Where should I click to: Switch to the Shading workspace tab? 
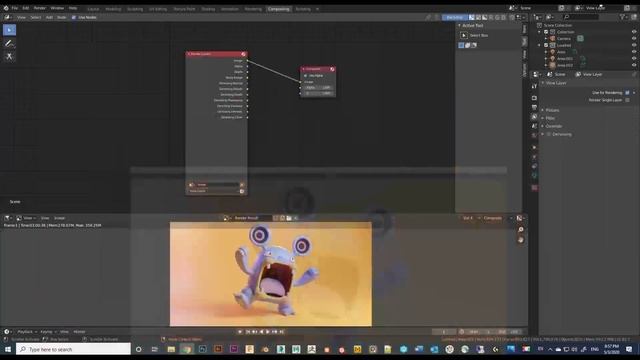point(208,9)
